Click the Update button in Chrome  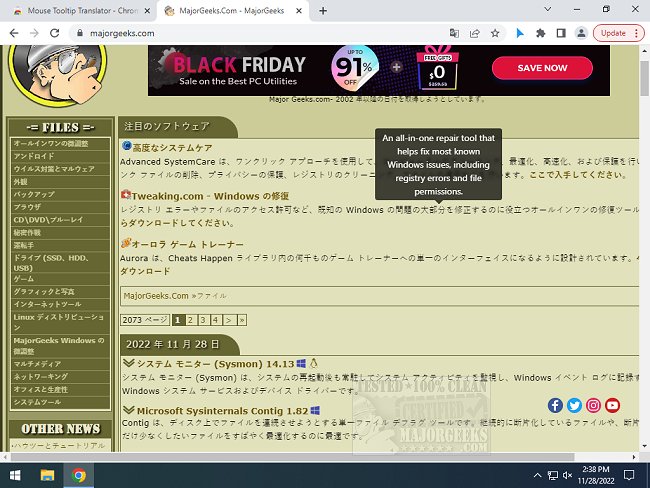click(613, 33)
